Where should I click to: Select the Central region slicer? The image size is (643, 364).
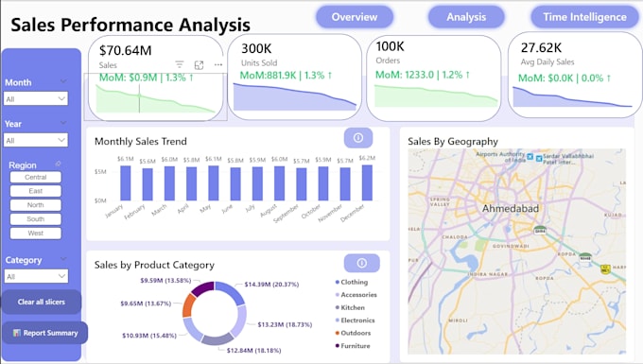point(36,177)
